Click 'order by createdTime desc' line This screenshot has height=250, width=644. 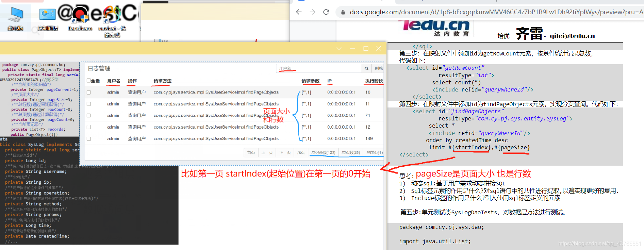pyautogui.click(x=467, y=140)
